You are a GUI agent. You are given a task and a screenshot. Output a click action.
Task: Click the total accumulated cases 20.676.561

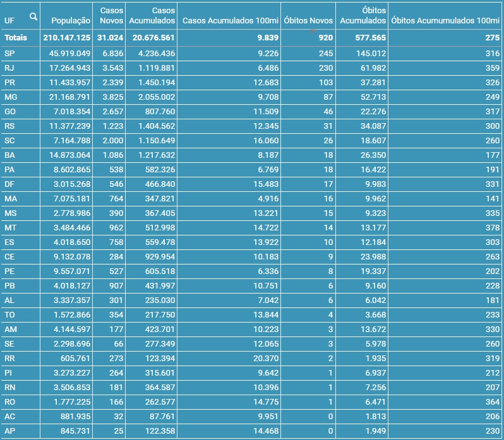pyautogui.click(x=152, y=38)
